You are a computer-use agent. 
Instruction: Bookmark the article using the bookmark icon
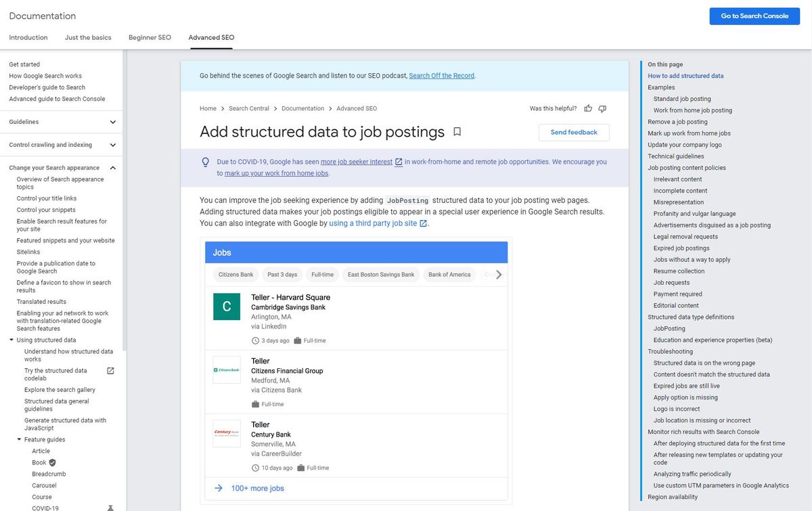click(457, 131)
